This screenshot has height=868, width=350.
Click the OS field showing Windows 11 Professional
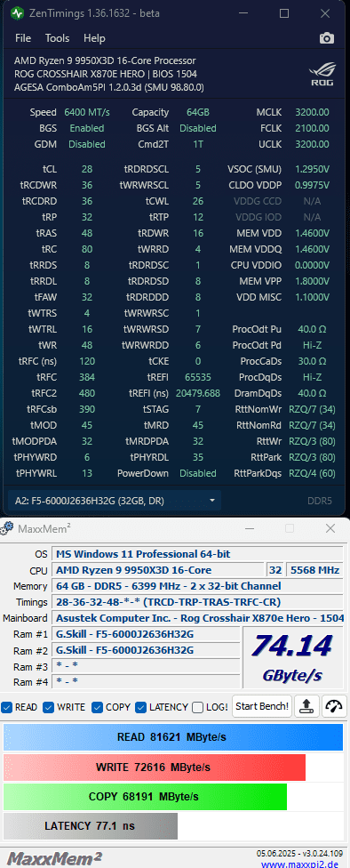coord(198,554)
